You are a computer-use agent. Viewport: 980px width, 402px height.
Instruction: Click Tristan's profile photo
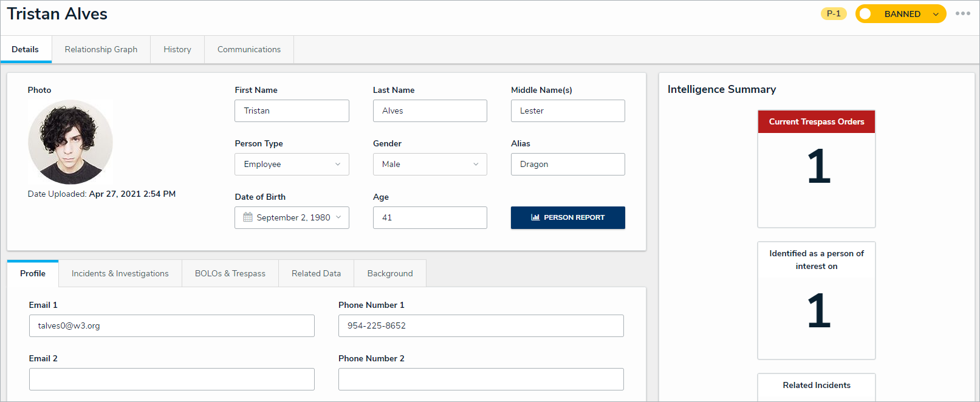(70, 142)
